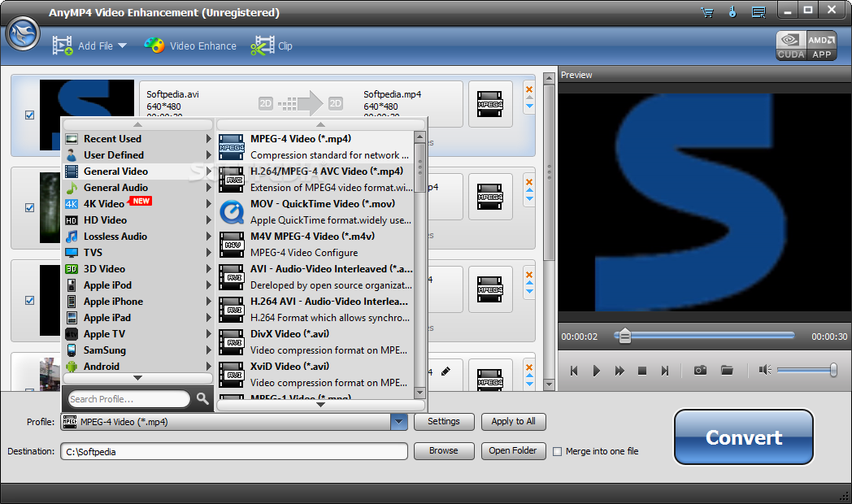This screenshot has width=852, height=504.
Task: Click the pencil edit icon in fourth row
Action: click(x=446, y=371)
